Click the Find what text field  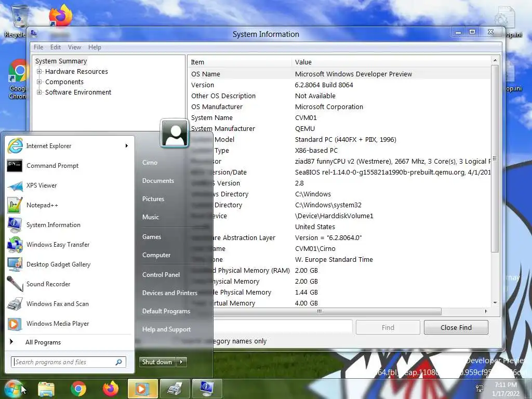coord(282,327)
